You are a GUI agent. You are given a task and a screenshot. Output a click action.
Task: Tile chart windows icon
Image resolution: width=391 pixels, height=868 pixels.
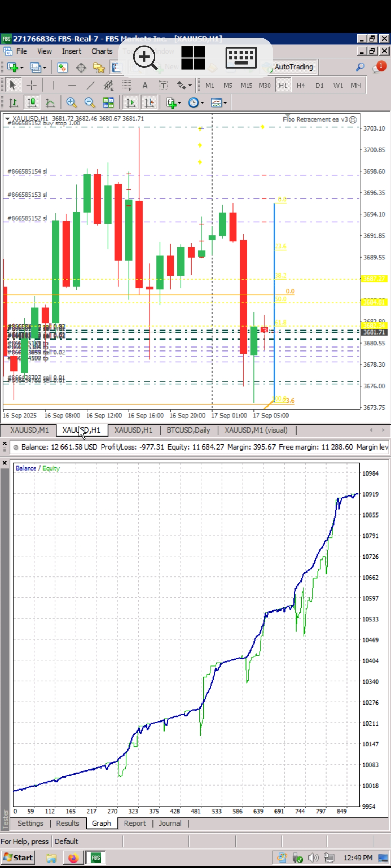tap(108, 103)
